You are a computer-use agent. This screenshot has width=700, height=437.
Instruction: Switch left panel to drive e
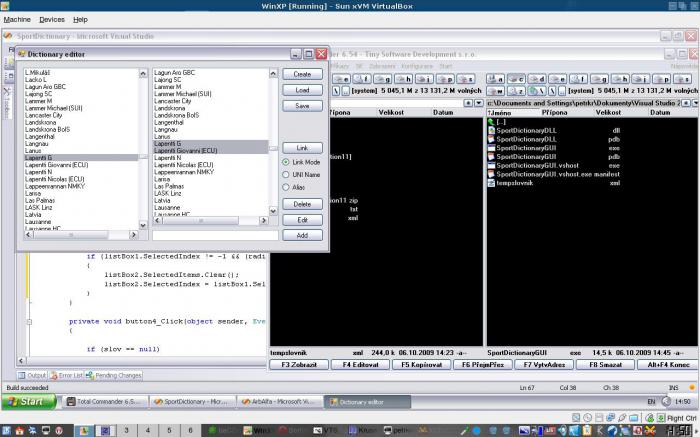coord(342,79)
